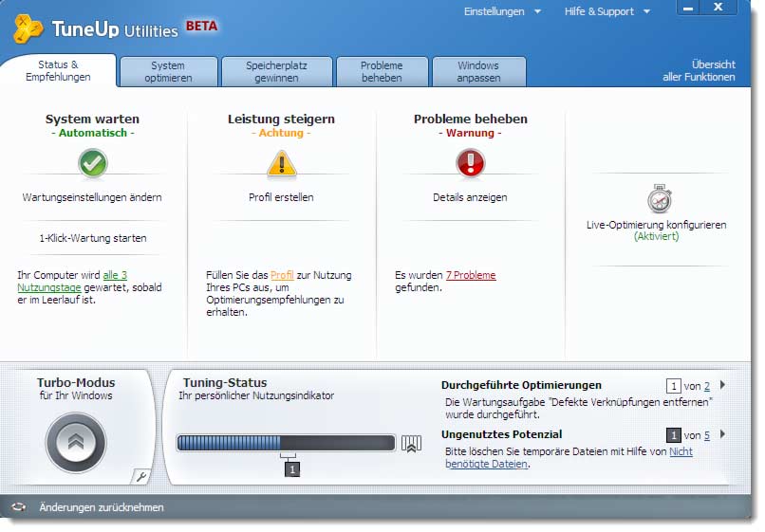Screen dimensions: 765x532
Task: Click the 'System warten' heading
Action: [x=92, y=119]
